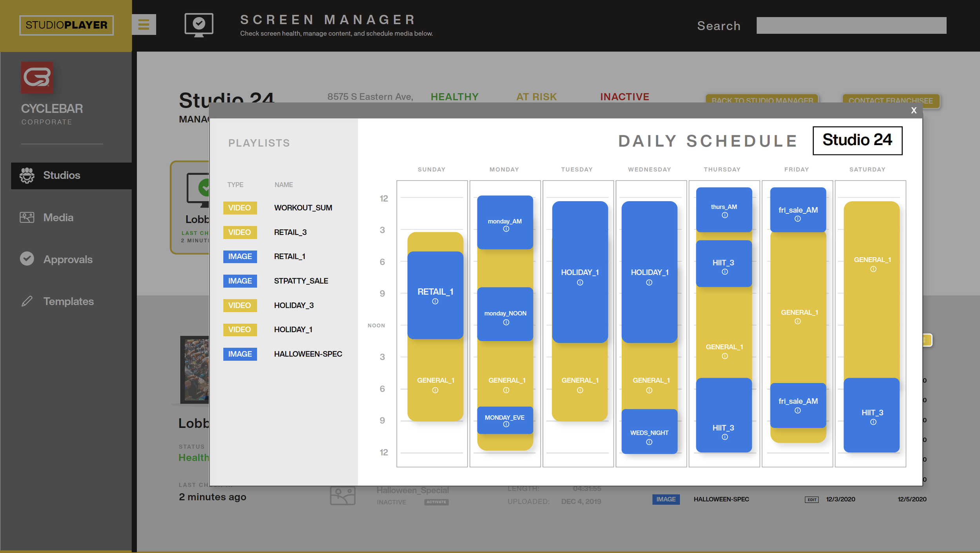The width and height of the screenshot is (980, 553).
Task: Click the CycleBar logo icon
Action: [37, 77]
